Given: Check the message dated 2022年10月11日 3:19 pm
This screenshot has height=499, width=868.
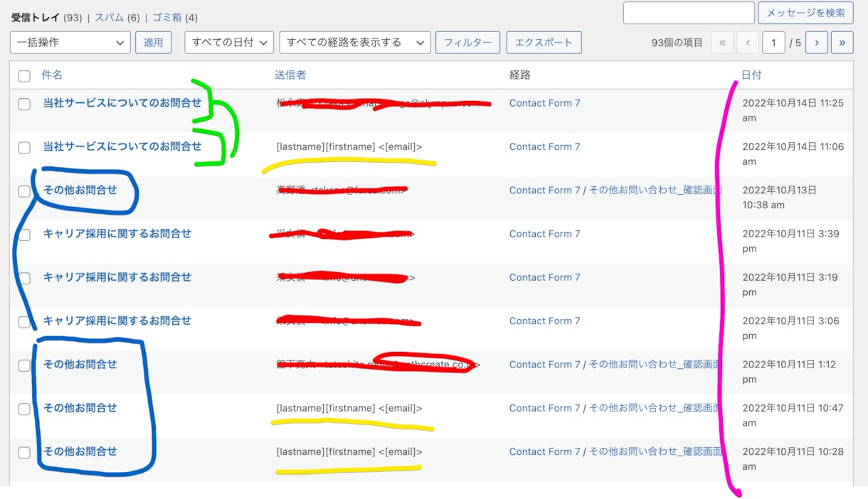Looking at the screenshot, I should (24, 278).
